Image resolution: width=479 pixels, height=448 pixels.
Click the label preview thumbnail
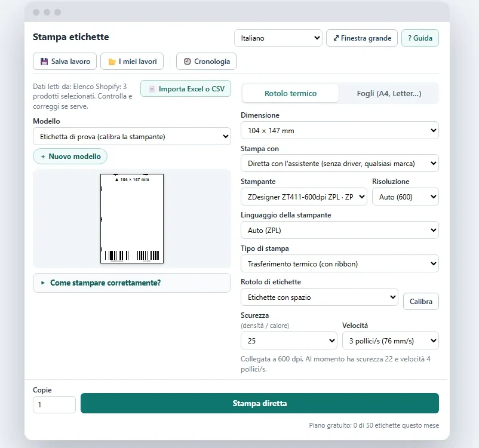[x=132, y=219]
